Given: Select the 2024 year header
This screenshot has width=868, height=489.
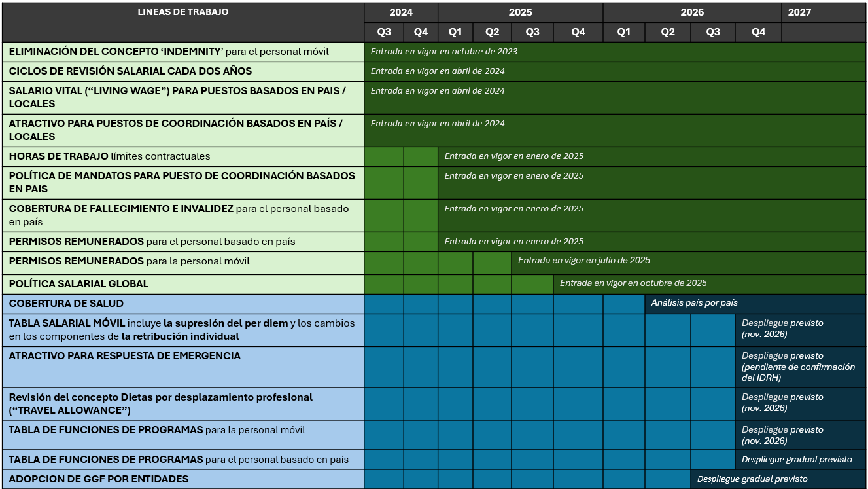Looking at the screenshot, I should pyautogui.click(x=401, y=12).
